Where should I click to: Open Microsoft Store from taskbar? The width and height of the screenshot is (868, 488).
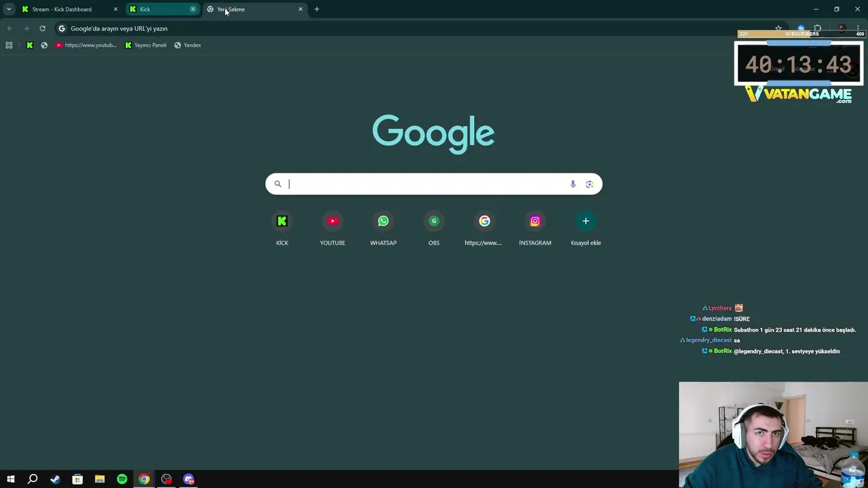click(x=77, y=479)
